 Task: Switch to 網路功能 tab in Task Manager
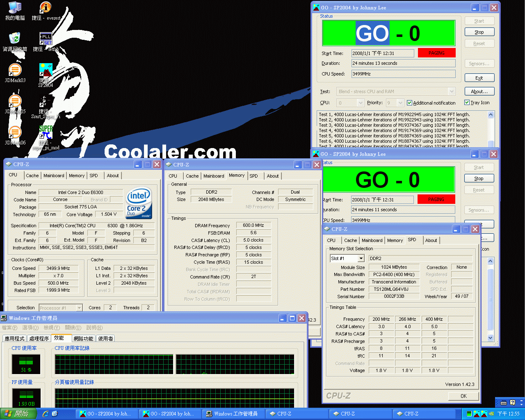pos(84,338)
